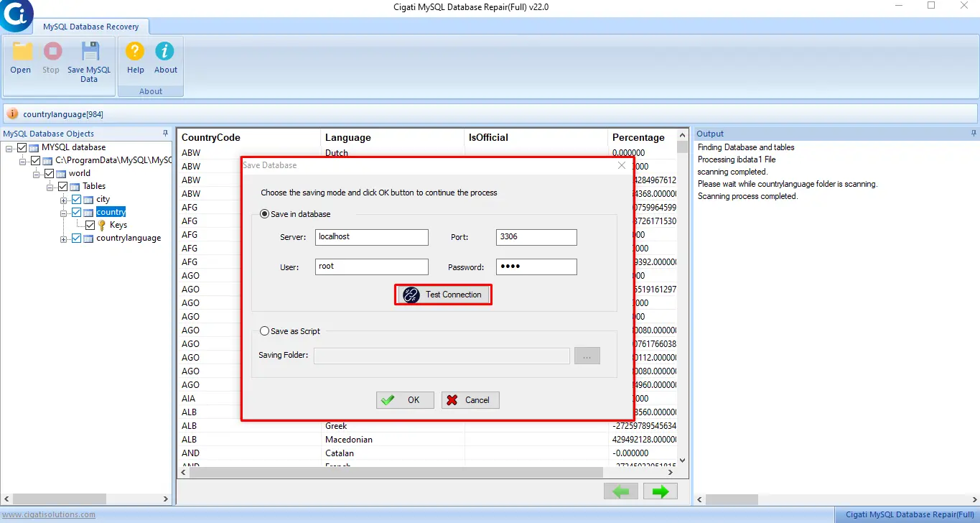
Task: Collapse the C:\ProgramData\MySQL path node
Action: 23,161
